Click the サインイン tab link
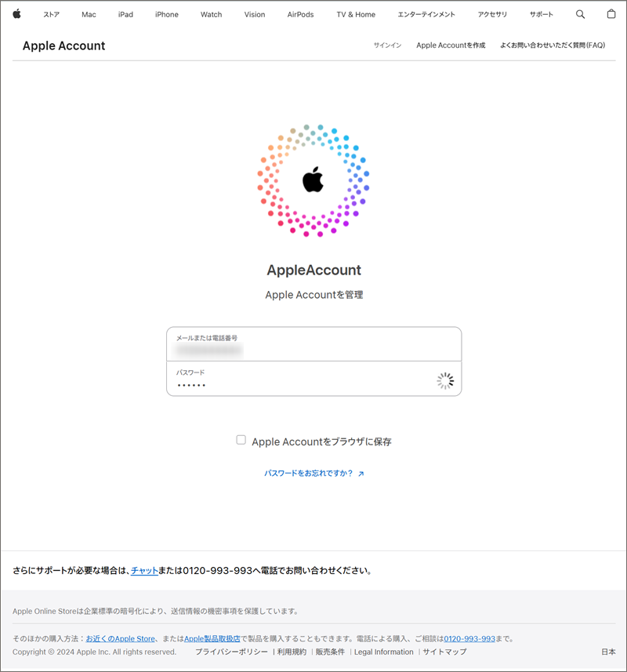 pyautogui.click(x=387, y=45)
